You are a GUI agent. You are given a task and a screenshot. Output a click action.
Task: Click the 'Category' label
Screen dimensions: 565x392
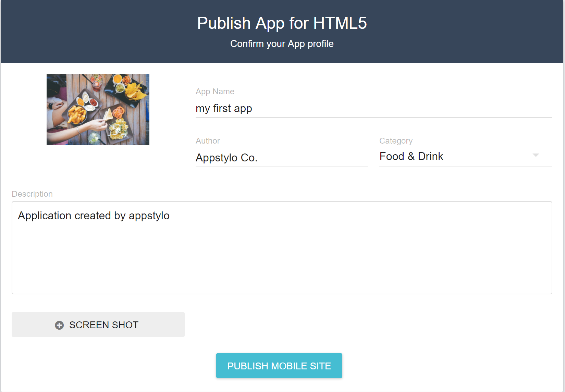click(396, 141)
